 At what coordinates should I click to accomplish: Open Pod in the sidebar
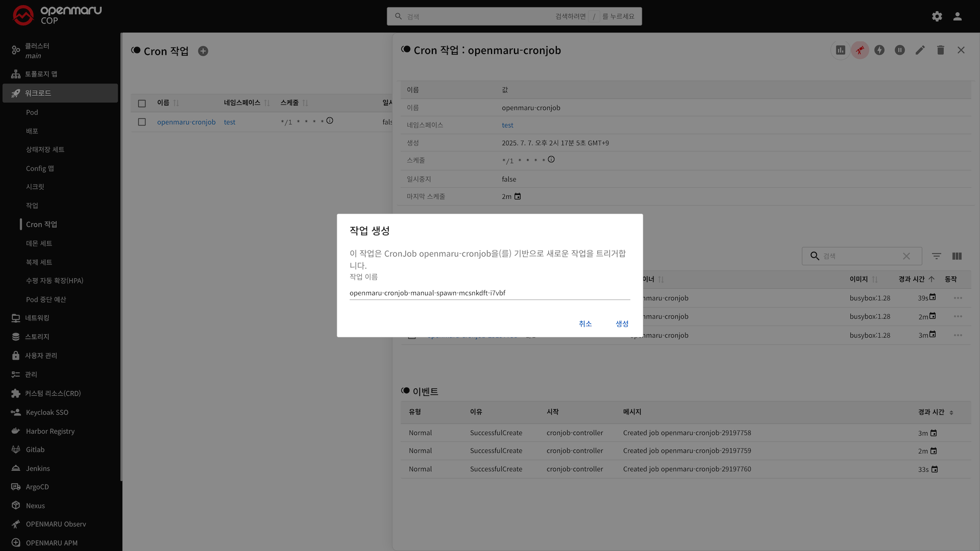click(x=32, y=112)
